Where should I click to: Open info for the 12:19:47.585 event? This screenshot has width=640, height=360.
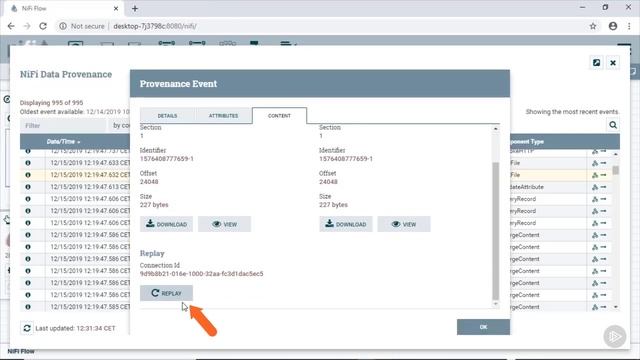click(28, 307)
